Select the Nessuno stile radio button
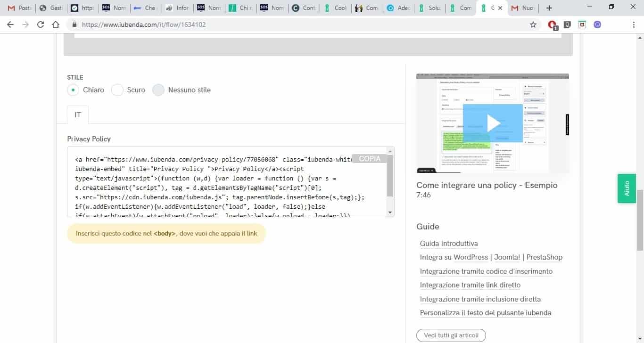 pos(158,90)
